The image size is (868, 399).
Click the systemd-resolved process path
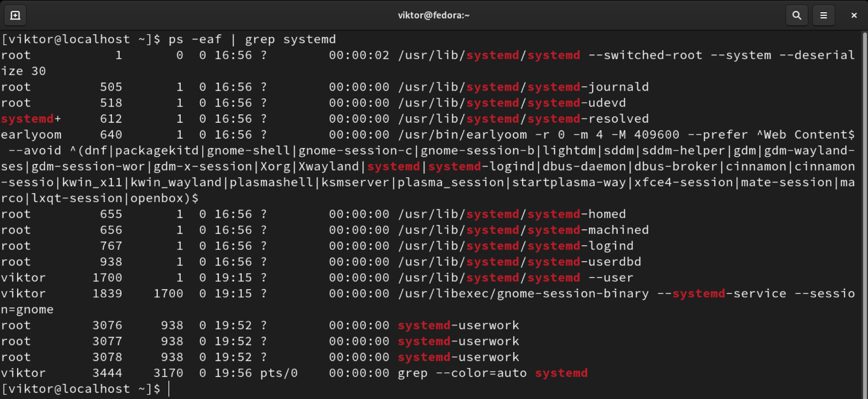click(x=523, y=119)
